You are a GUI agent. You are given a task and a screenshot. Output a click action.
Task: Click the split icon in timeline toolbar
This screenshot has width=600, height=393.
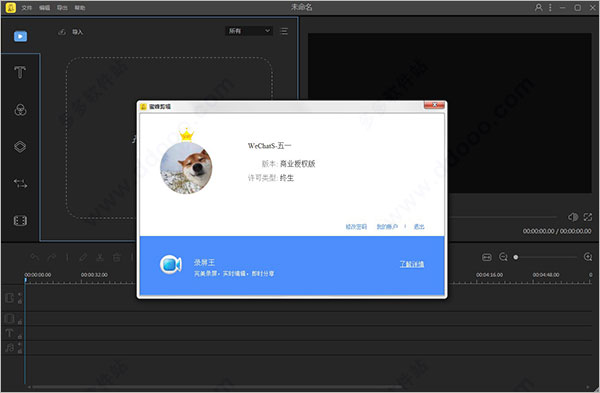pos(99,257)
